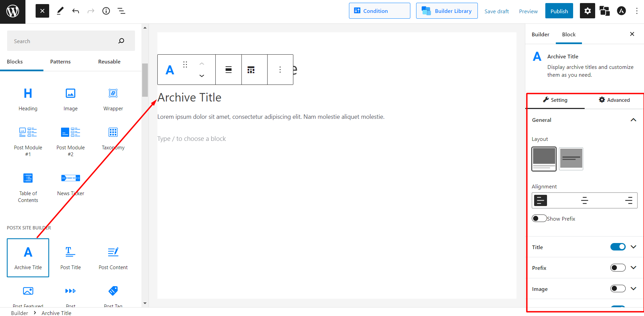
Task: Insert Post Module #2 block
Action: [71, 142]
